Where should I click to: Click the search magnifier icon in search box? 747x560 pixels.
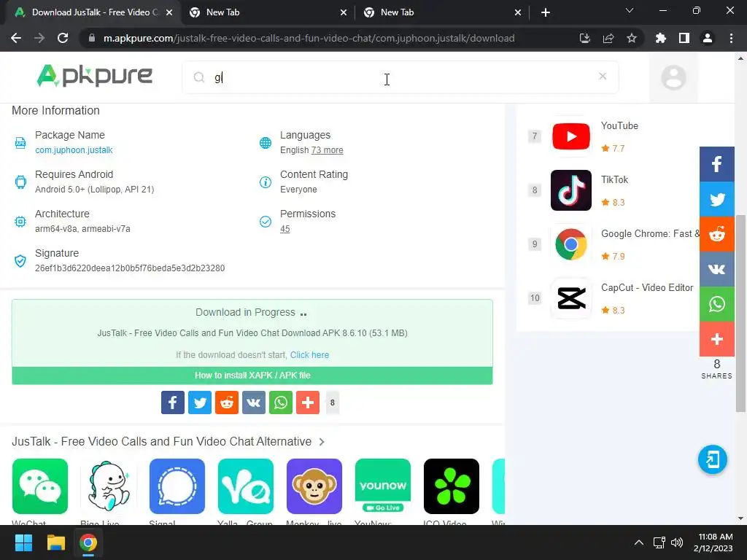click(199, 77)
